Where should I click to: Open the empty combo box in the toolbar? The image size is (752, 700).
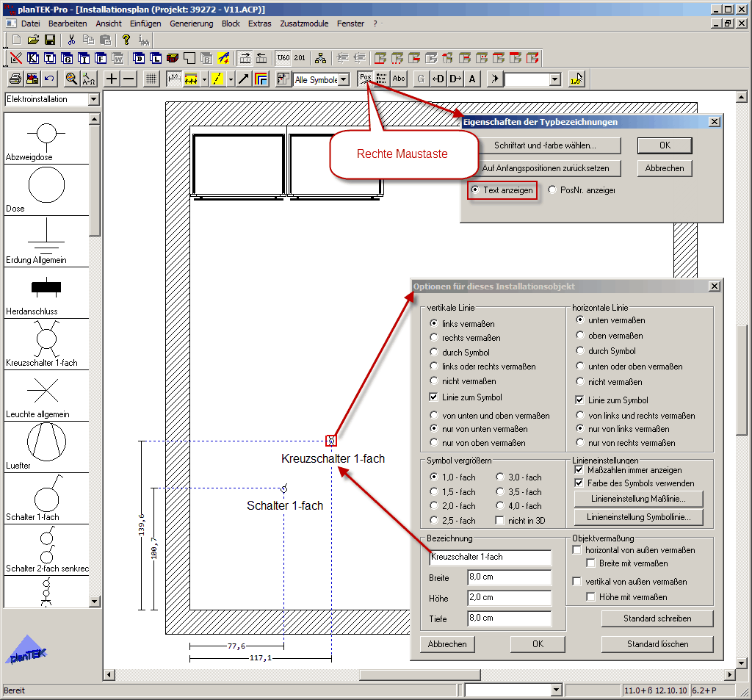pyautogui.click(x=554, y=79)
